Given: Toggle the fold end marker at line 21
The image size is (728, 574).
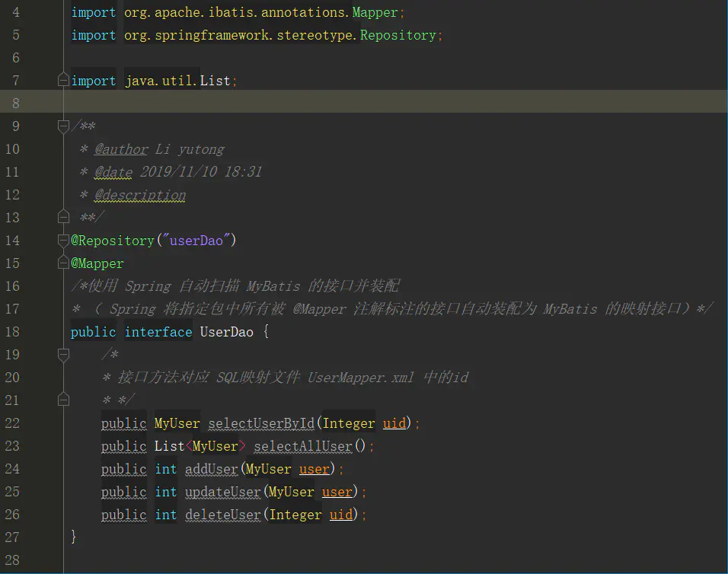Looking at the screenshot, I should [64, 400].
